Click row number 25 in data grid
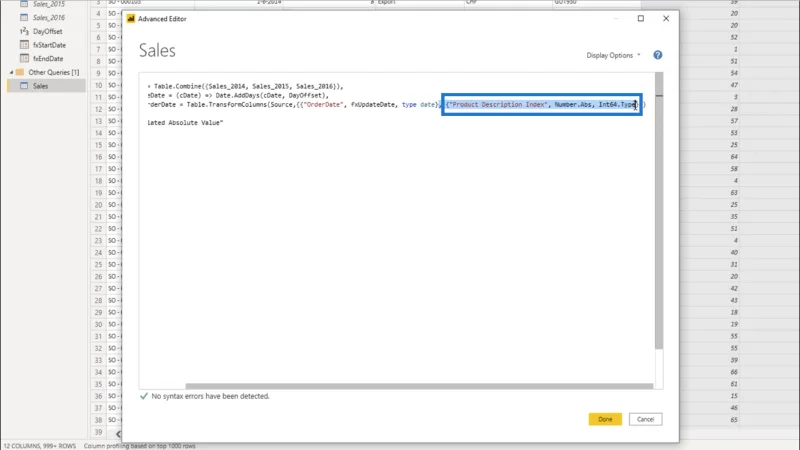This screenshot has height=450, width=800. tap(98, 264)
